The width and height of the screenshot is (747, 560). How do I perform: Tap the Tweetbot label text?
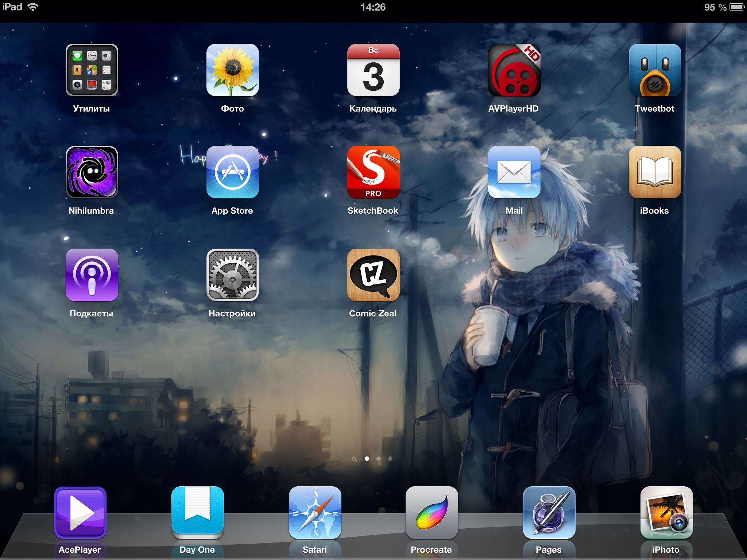(x=654, y=109)
